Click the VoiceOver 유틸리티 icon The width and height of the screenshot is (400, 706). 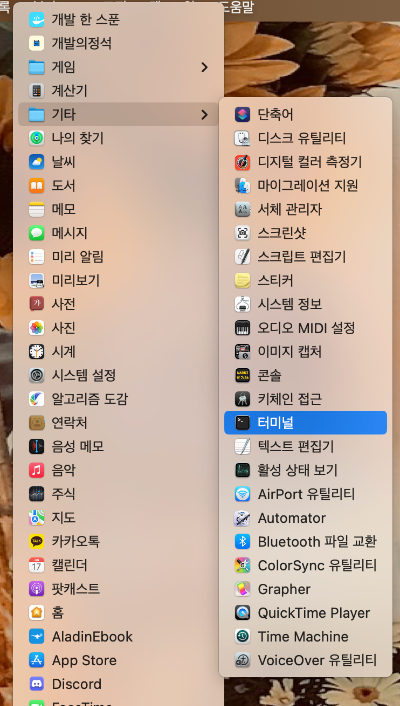click(242, 660)
